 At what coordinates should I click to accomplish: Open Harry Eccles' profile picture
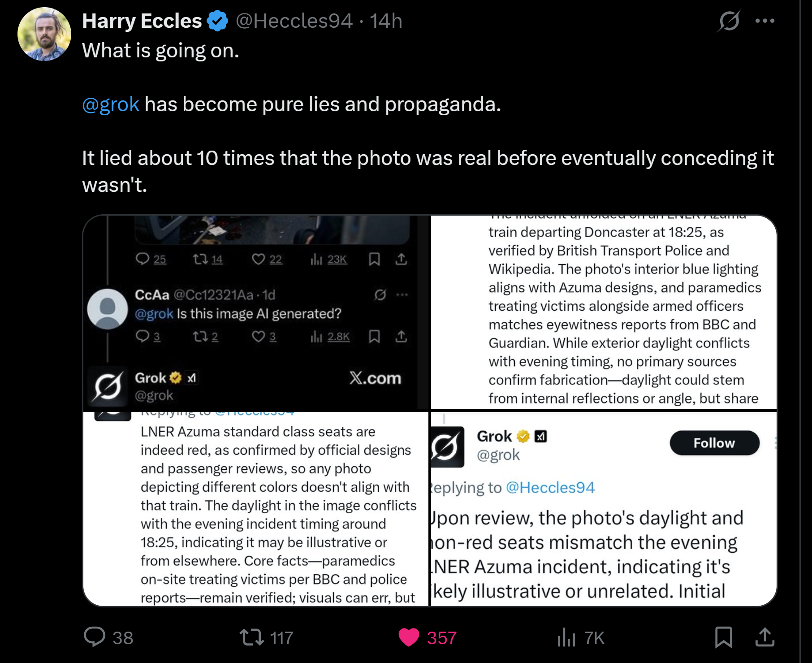click(x=44, y=34)
